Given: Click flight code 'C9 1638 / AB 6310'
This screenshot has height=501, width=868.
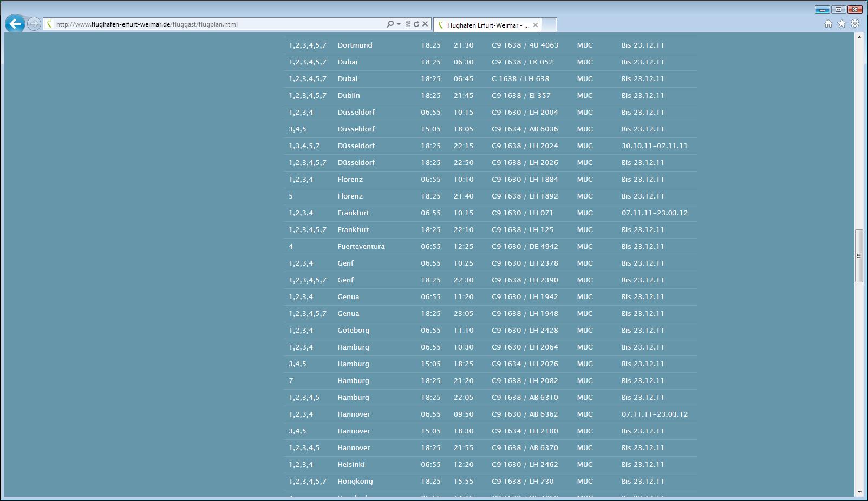Looking at the screenshot, I should coord(525,398).
